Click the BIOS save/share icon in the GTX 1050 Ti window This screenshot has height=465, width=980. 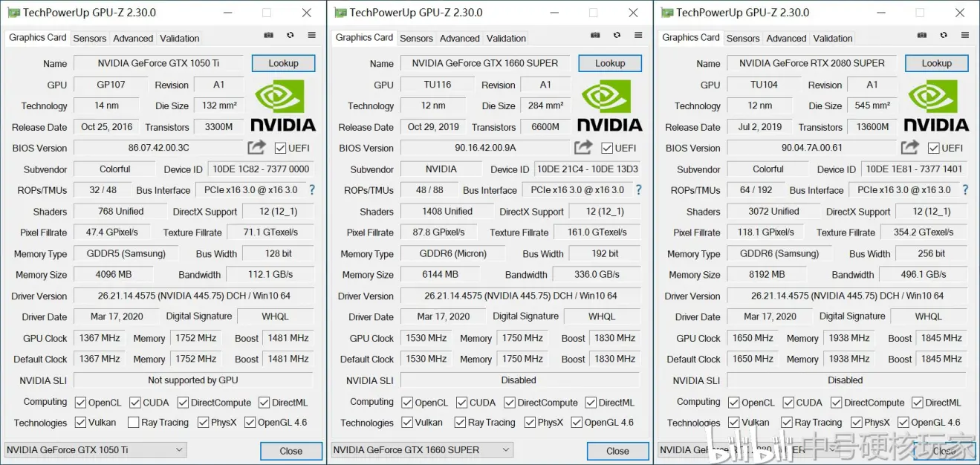coord(256,147)
